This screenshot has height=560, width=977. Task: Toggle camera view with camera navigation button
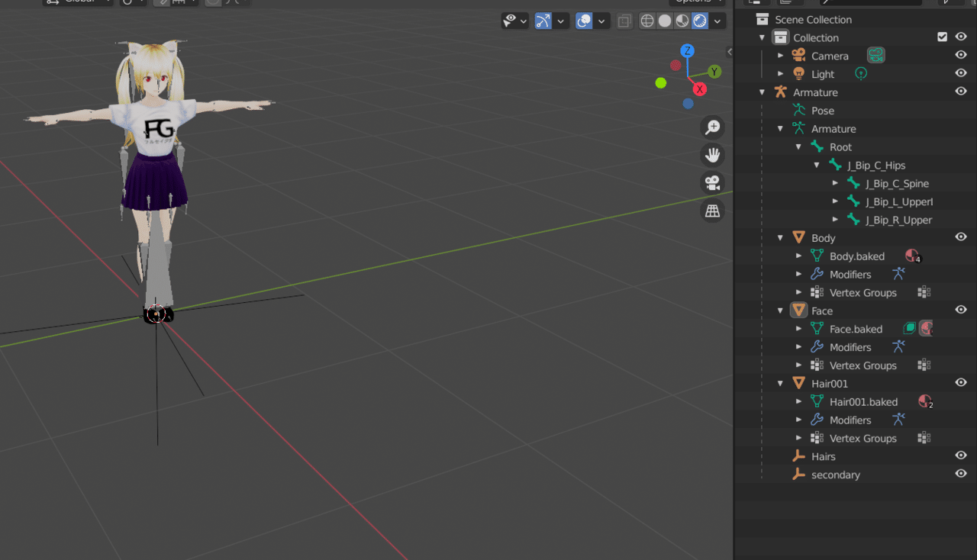(713, 182)
